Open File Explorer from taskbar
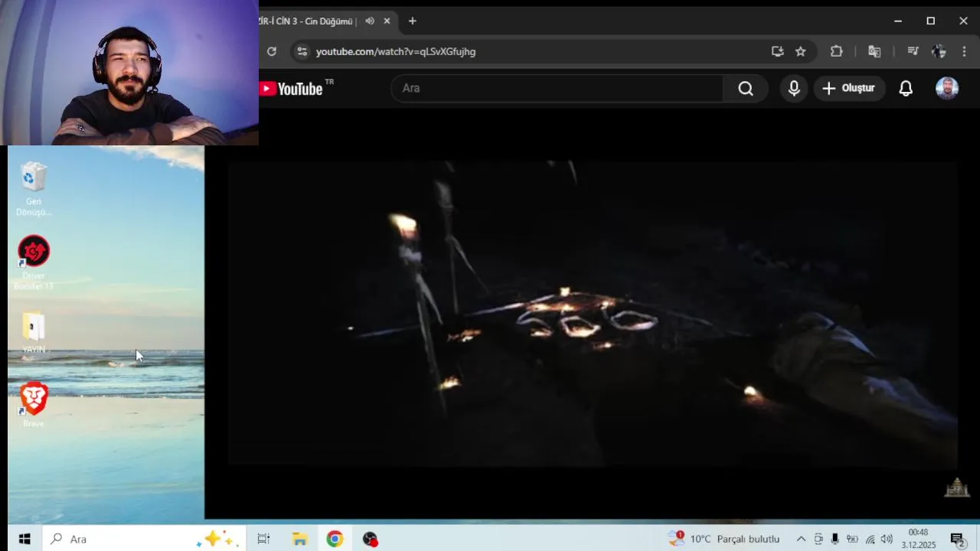The width and height of the screenshot is (980, 551). click(299, 539)
